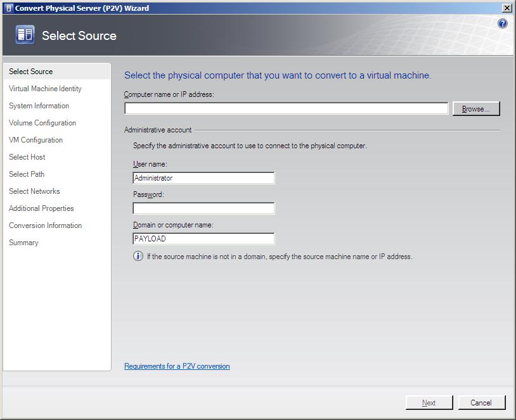Click the info icon beside domain note
The height and width of the screenshot is (420, 516).
pyautogui.click(x=138, y=257)
